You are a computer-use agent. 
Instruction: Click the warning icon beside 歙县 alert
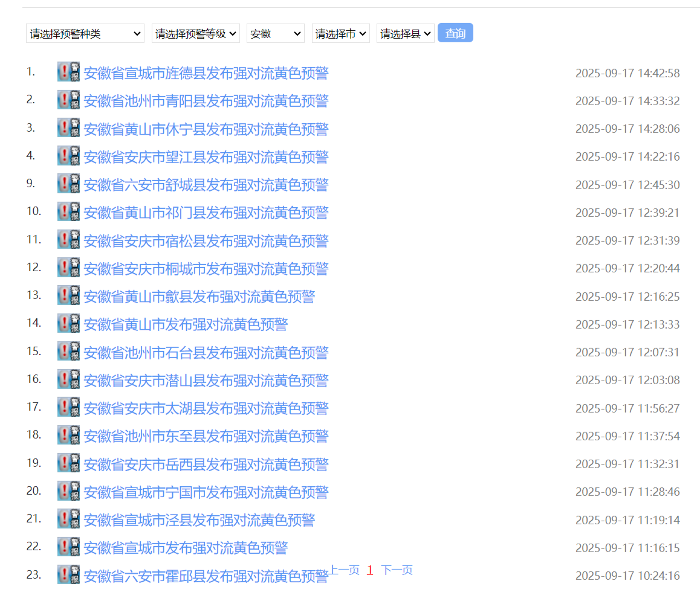pos(68,295)
